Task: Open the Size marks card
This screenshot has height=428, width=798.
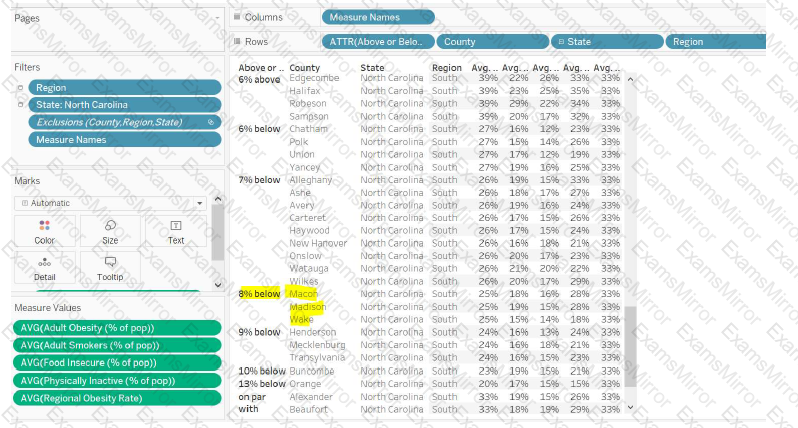Action: tap(110, 231)
